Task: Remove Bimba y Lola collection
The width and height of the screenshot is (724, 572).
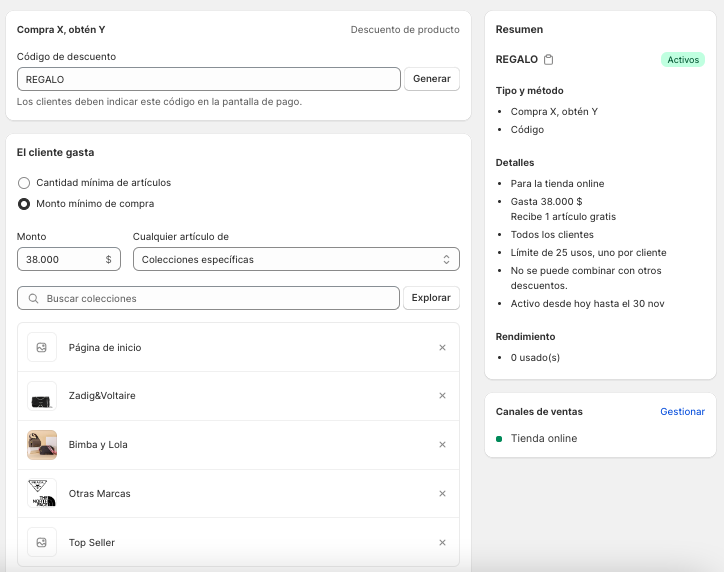Action: coord(442,445)
